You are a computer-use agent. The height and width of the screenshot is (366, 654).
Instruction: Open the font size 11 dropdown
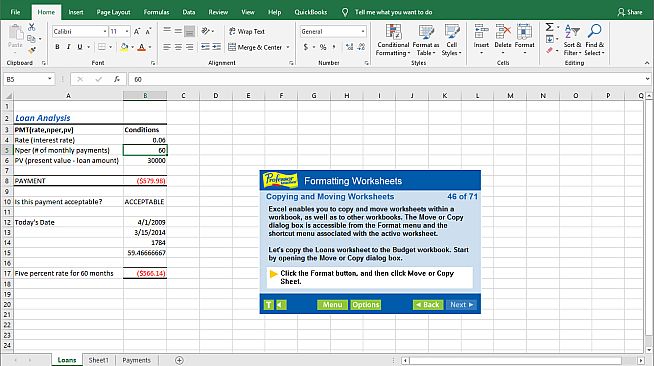click(x=127, y=31)
